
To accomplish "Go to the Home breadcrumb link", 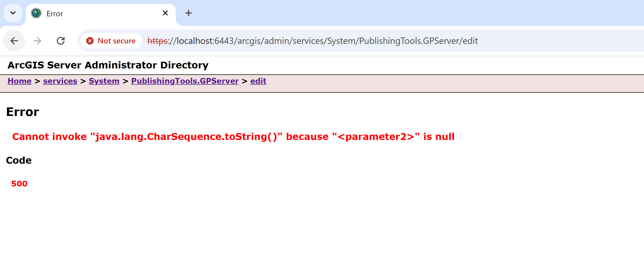I will pyautogui.click(x=19, y=81).
